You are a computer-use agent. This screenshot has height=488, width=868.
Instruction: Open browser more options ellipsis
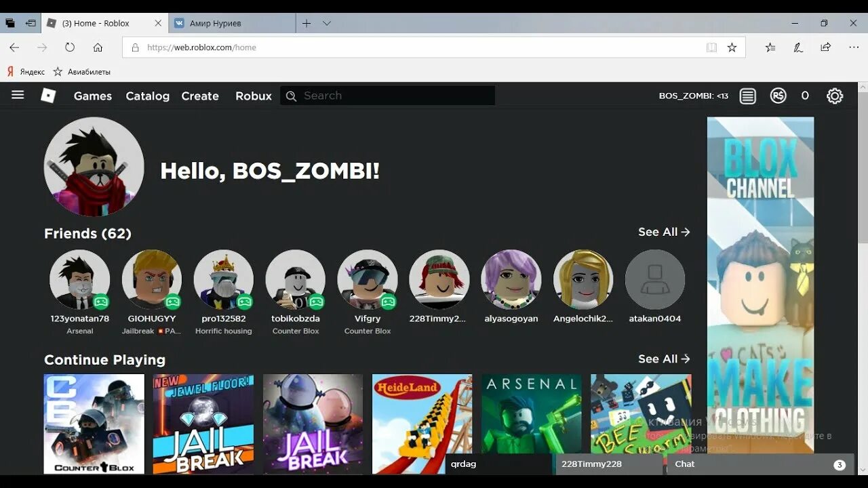pos(854,47)
